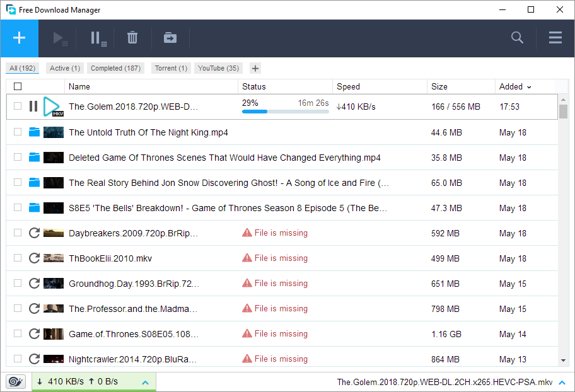The image size is (575, 392).
Task: Check the Nightcrawler.2014 row checkbox
Action: (18, 358)
